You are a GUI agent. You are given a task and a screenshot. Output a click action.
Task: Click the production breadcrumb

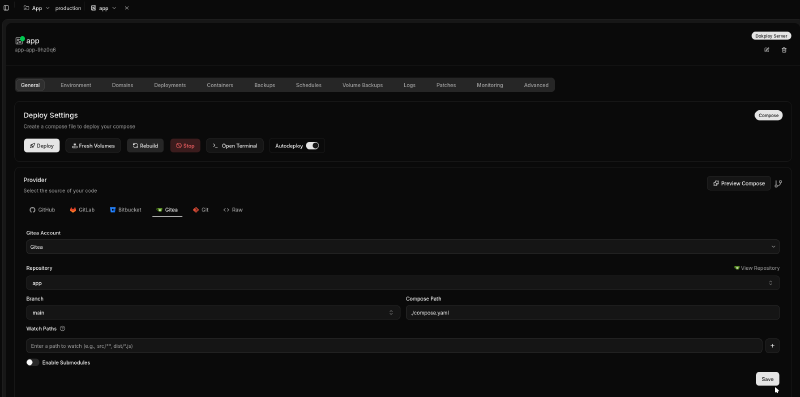(68, 8)
